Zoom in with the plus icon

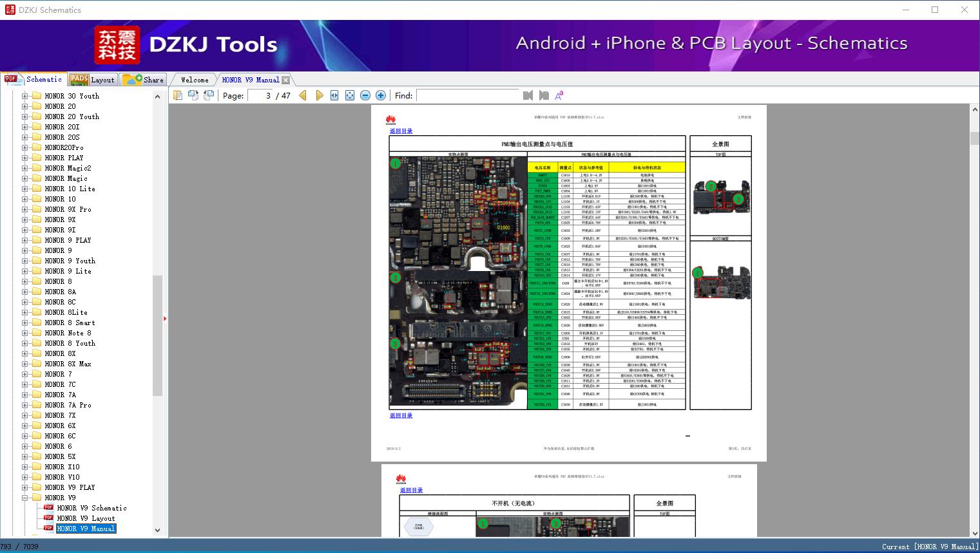381,95
